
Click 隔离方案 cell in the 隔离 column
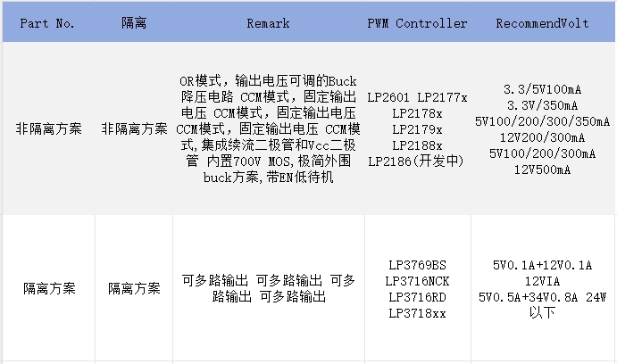click(x=134, y=289)
